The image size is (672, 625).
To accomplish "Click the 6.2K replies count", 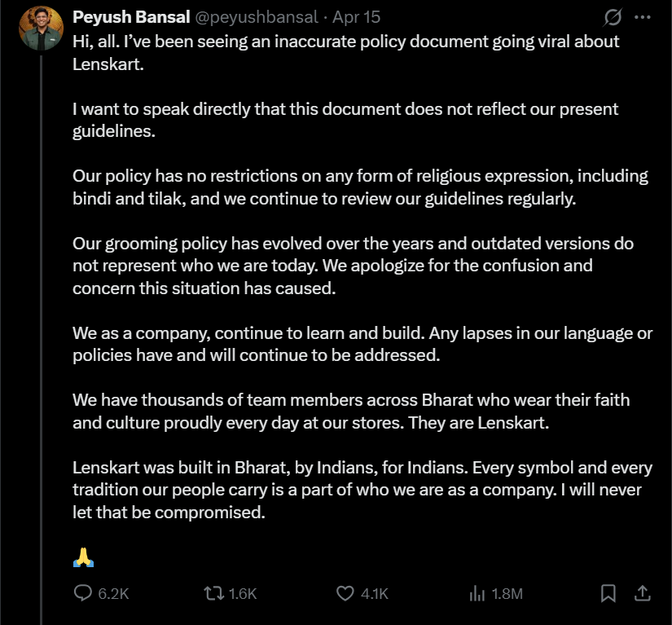I will 113,594.
